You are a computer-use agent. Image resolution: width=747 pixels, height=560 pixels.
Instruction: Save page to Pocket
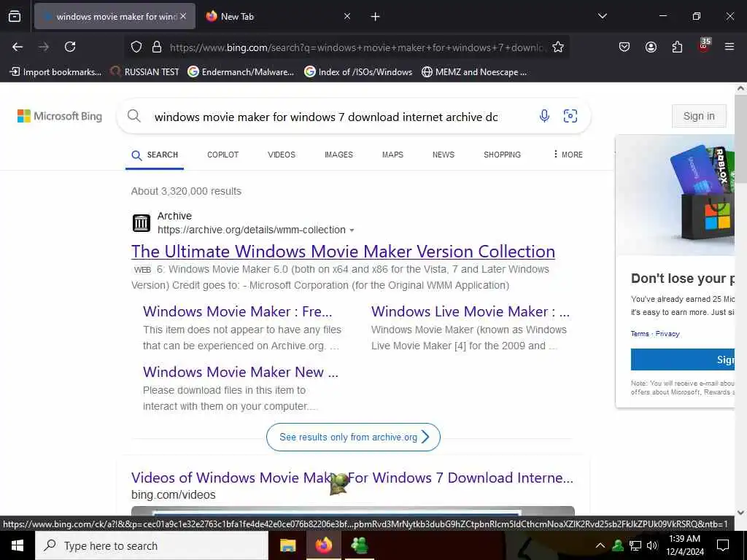[624, 47]
